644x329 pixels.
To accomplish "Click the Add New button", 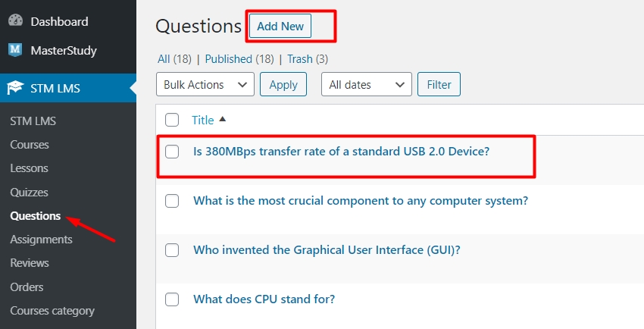I will coord(280,27).
